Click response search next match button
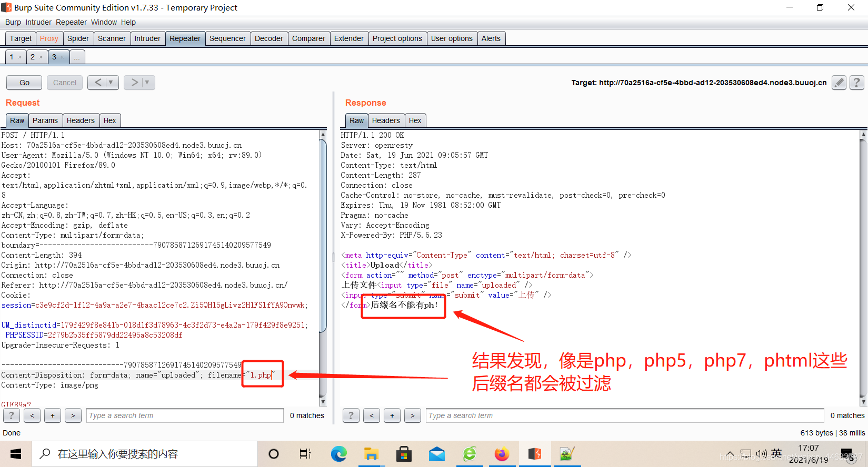Image resolution: width=868 pixels, height=467 pixels. tap(413, 415)
